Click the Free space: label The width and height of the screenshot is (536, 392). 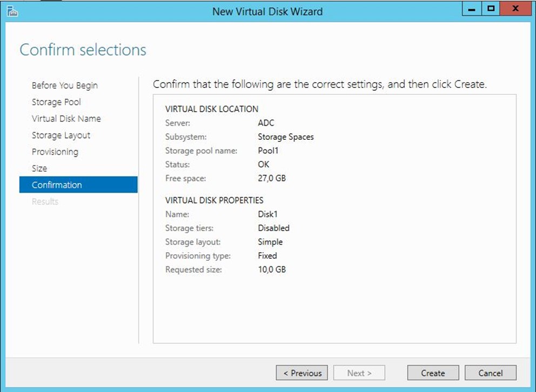(x=185, y=178)
